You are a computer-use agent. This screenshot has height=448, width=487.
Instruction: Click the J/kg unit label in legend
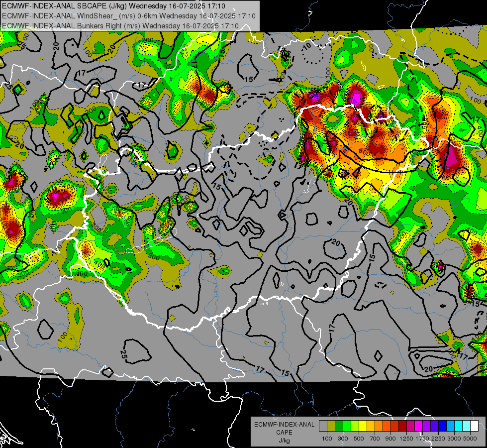284,441
